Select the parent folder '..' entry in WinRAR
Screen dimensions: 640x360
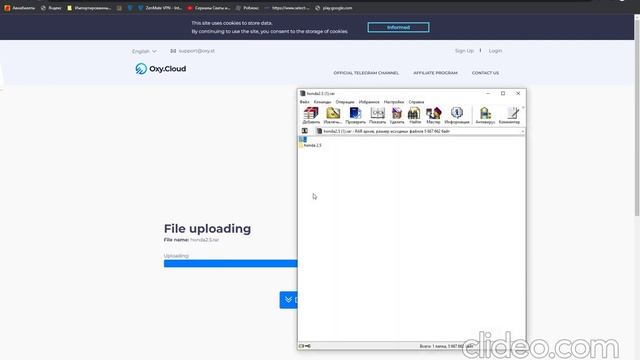[303, 139]
